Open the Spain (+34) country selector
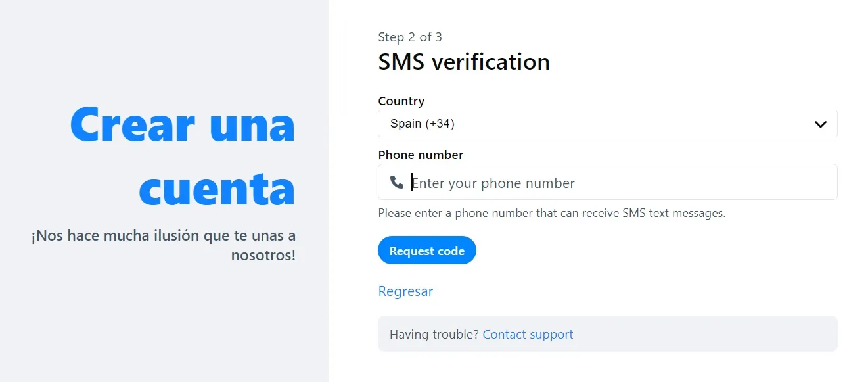 tap(608, 124)
